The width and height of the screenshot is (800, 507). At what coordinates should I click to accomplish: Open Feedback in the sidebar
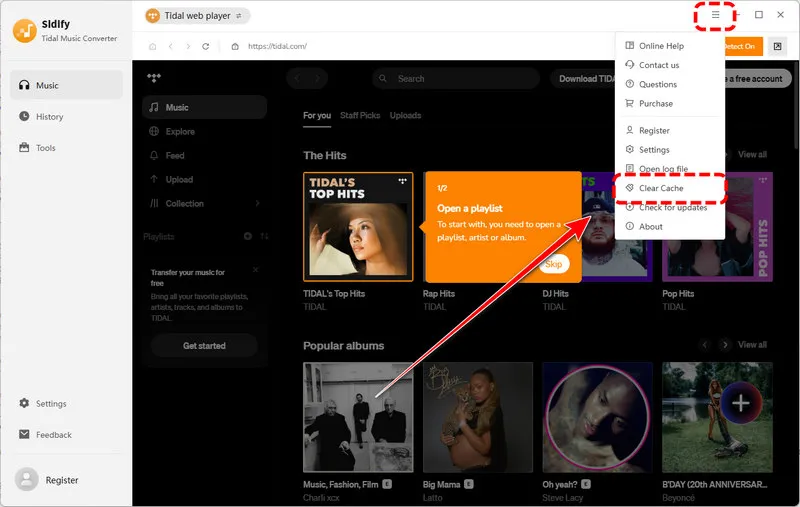[45, 435]
